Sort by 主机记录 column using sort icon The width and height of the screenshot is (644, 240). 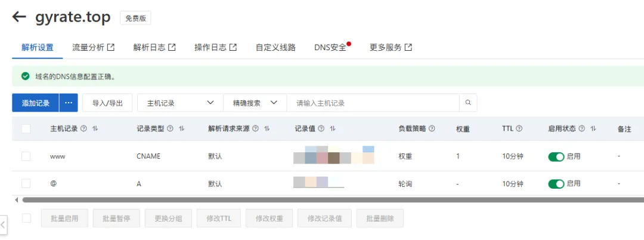point(95,128)
